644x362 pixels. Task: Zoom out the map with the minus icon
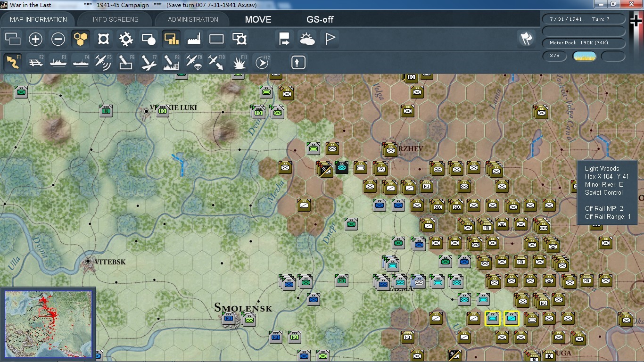pyautogui.click(x=58, y=39)
